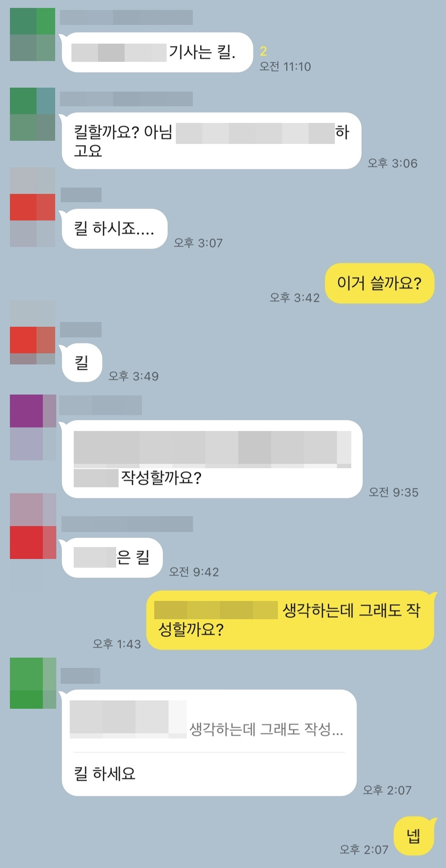Viewport: 446px width, 868px height.
Task: Tap the green avatar beside '킬 하세요' reply
Action: click(33, 683)
